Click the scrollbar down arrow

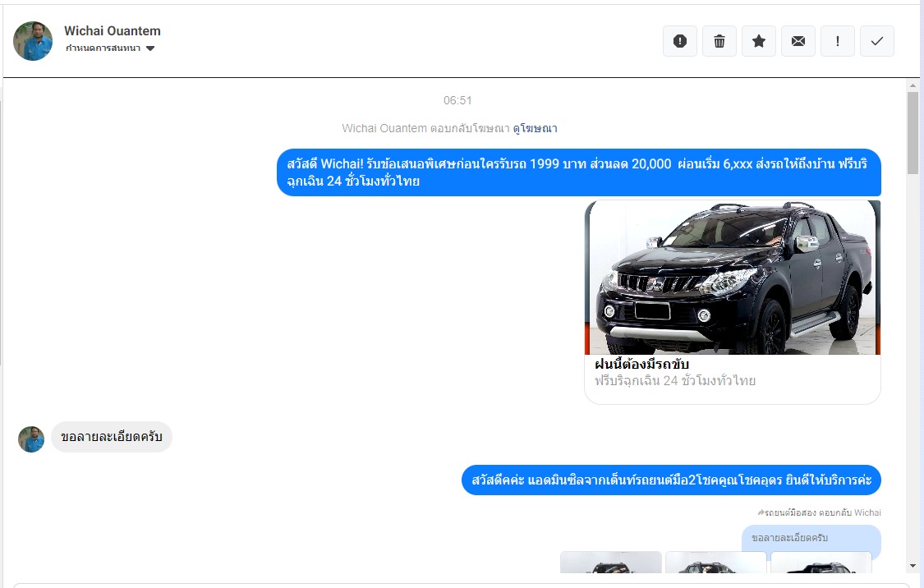913,566
